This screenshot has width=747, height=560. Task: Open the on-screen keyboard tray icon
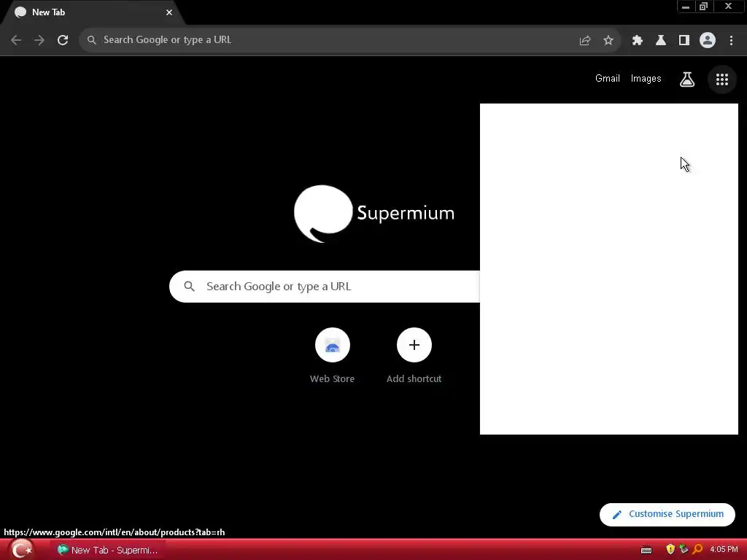(x=646, y=550)
